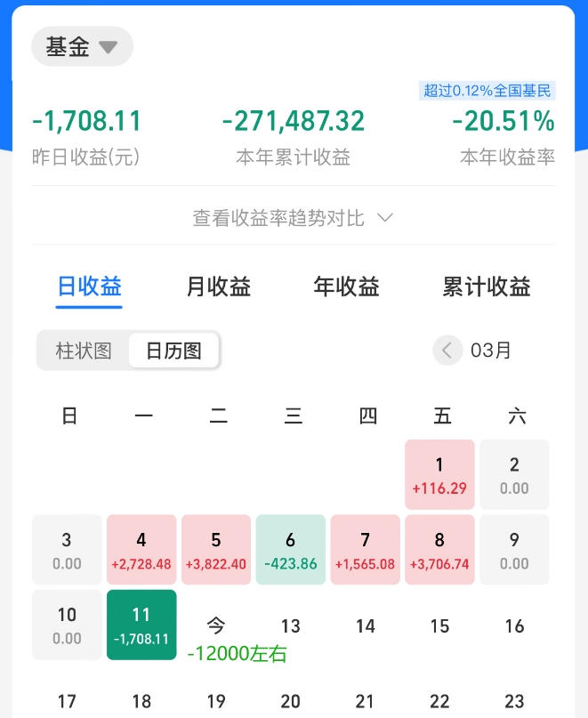Select the 日历图 view toggle
Viewport: 588px width, 718px height.
(173, 351)
